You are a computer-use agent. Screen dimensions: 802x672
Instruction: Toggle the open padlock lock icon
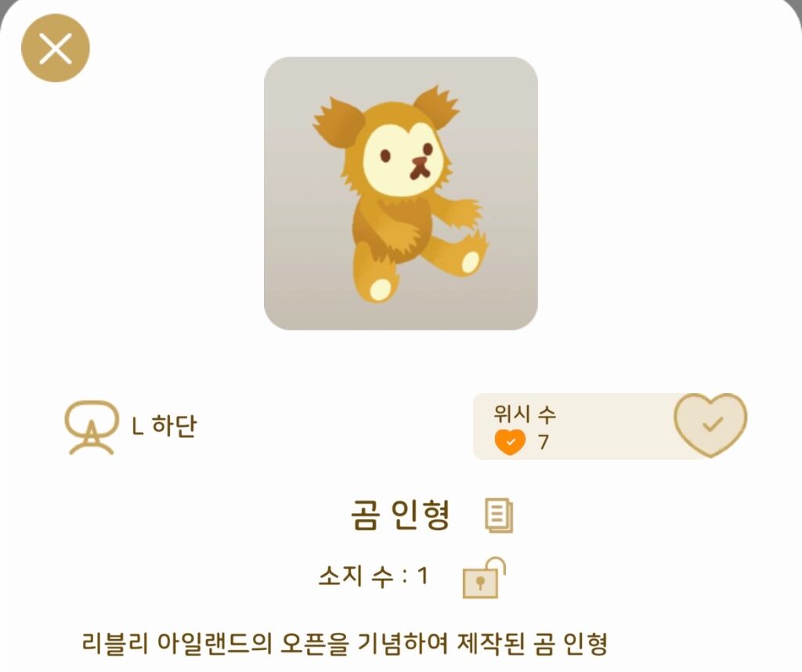click(x=484, y=577)
